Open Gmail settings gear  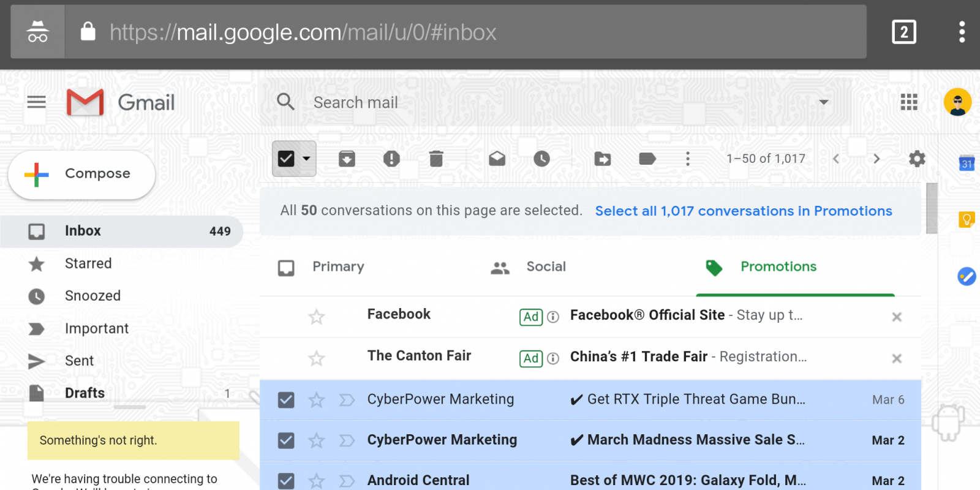tap(917, 159)
